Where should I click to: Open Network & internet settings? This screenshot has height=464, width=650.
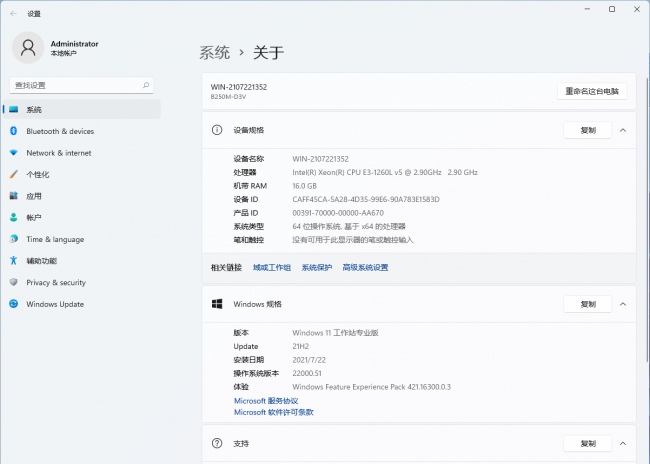click(82, 153)
